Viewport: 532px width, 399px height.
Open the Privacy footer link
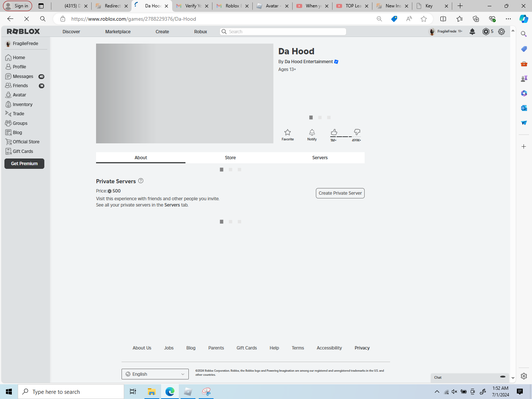click(x=362, y=348)
